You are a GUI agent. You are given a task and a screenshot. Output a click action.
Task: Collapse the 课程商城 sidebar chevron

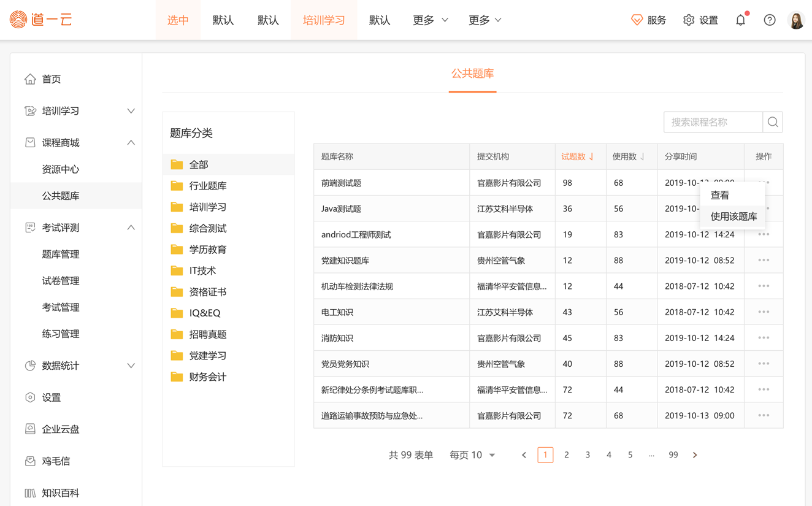pos(131,143)
